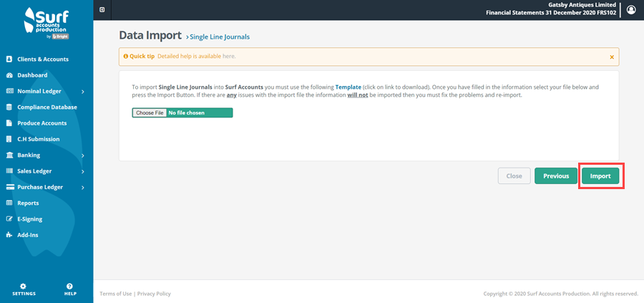644x303 pixels.
Task: Click the Add-Ins puzzle icon
Action: point(9,235)
